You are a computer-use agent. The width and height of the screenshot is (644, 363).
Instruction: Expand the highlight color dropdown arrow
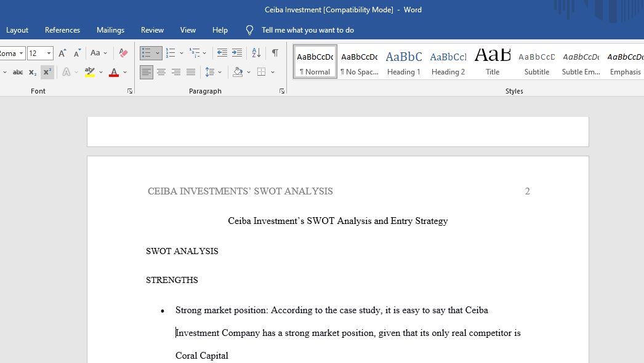(101, 72)
